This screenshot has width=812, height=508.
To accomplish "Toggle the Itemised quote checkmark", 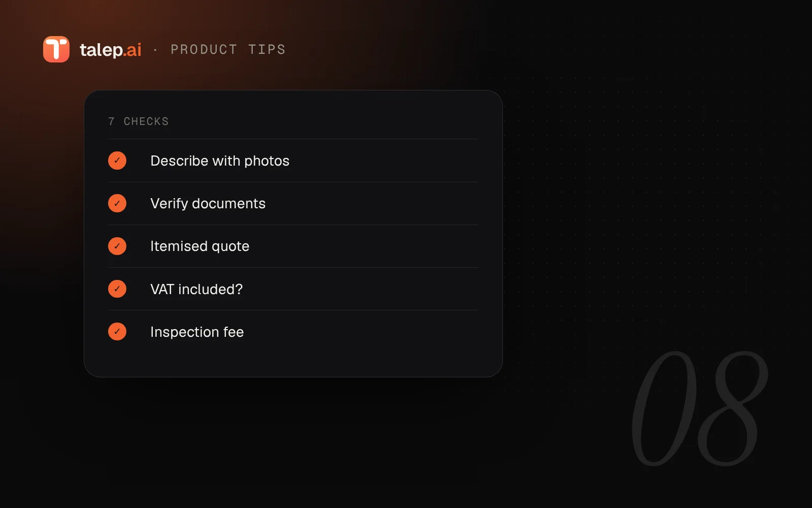I will click(x=117, y=246).
